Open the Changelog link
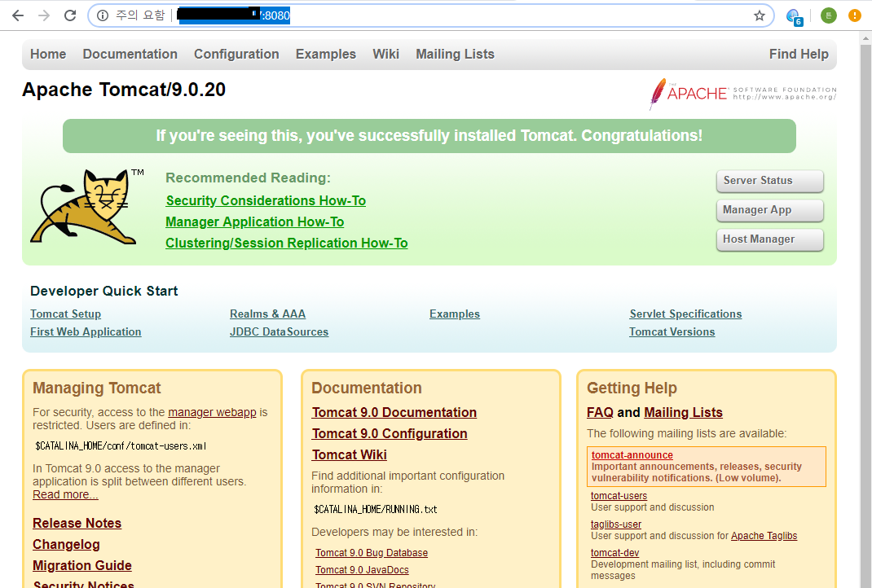Viewport: 872px width, 588px height. click(x=66, y=544)
